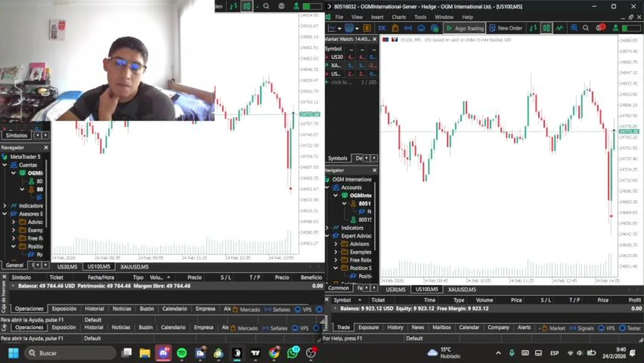Viewport: 644px width, 363px height.
Task: Open Google Chrome from the taskbar
Action: pos(274,353)
